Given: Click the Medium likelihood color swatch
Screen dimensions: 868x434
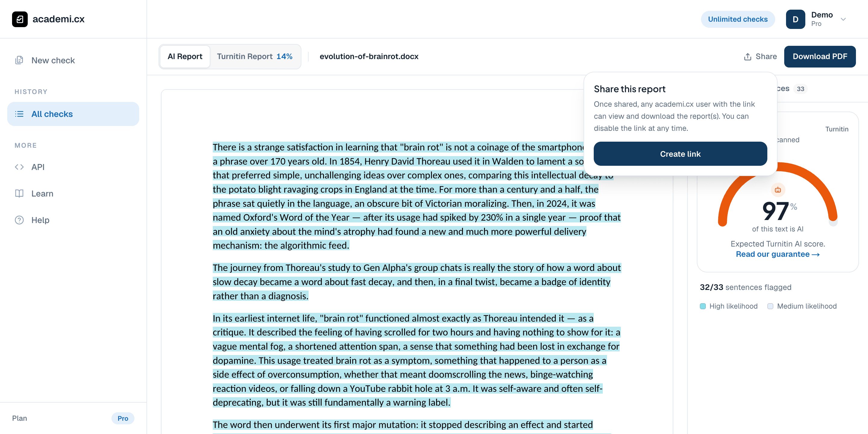Looking at the screenshot, I should coord(770,306).
